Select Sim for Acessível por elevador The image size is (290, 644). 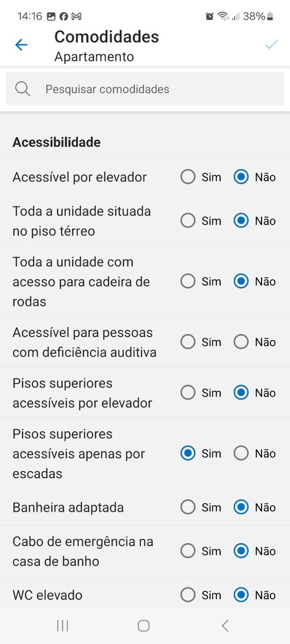point(188,177)
